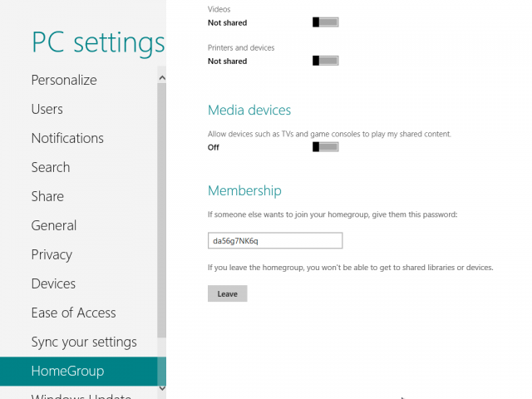Click the Membership heading
532x399 pixels.
tap(244, 190)
